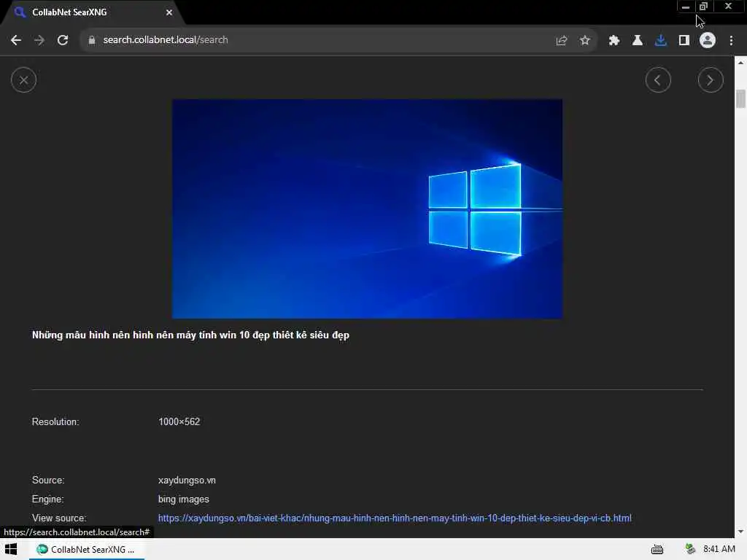
Task: Toggle the browser side panel
Action: 684,41
